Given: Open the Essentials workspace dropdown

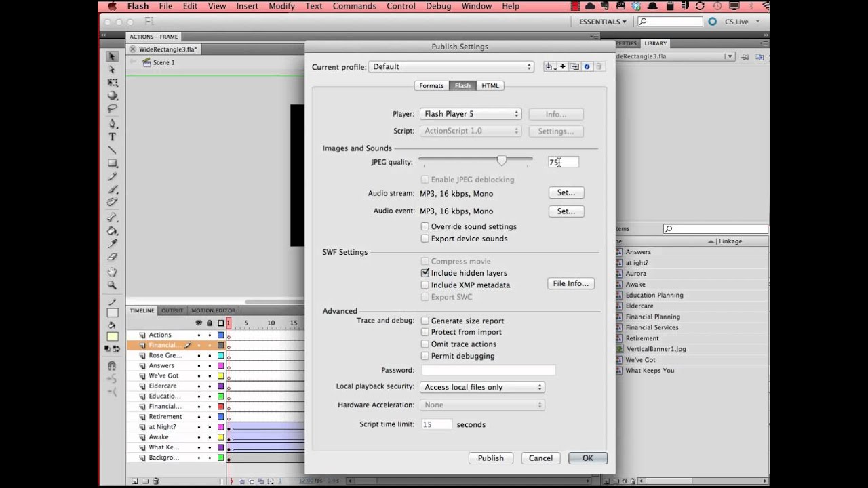Looking at the screenshot, I should point(603,22).
